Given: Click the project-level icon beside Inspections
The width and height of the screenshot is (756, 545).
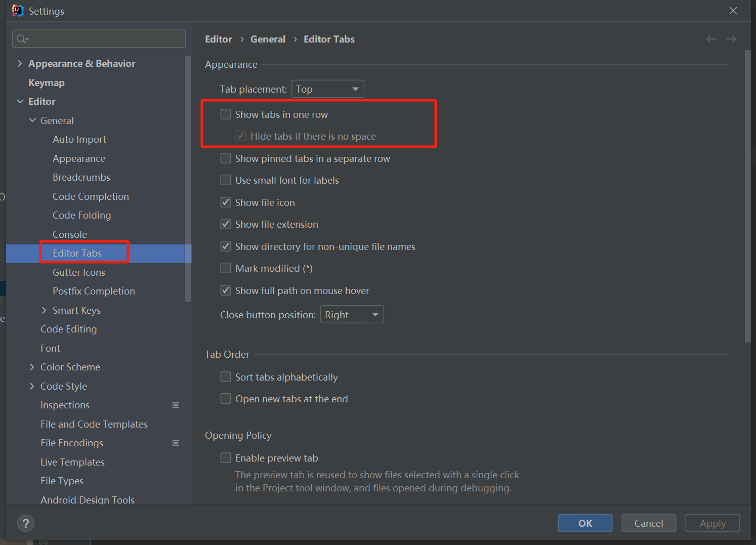Looking at the screenshot, I should click(x=176, y=405).
